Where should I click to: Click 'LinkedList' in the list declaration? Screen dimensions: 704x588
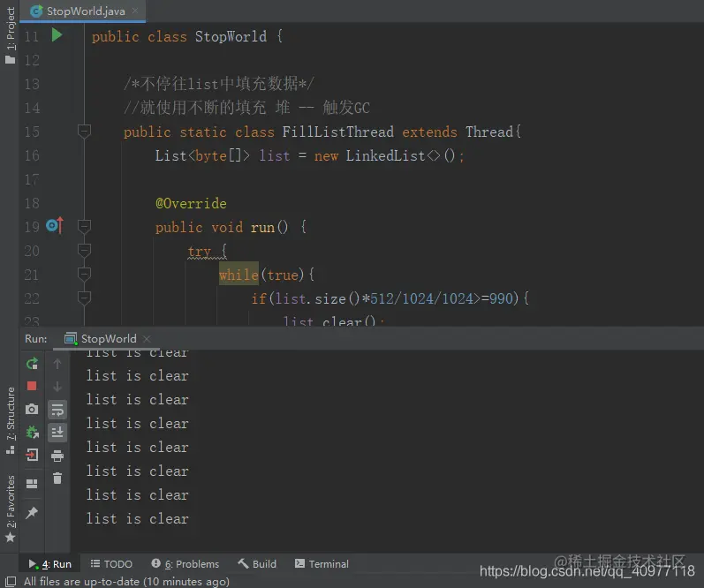[385, 155]
